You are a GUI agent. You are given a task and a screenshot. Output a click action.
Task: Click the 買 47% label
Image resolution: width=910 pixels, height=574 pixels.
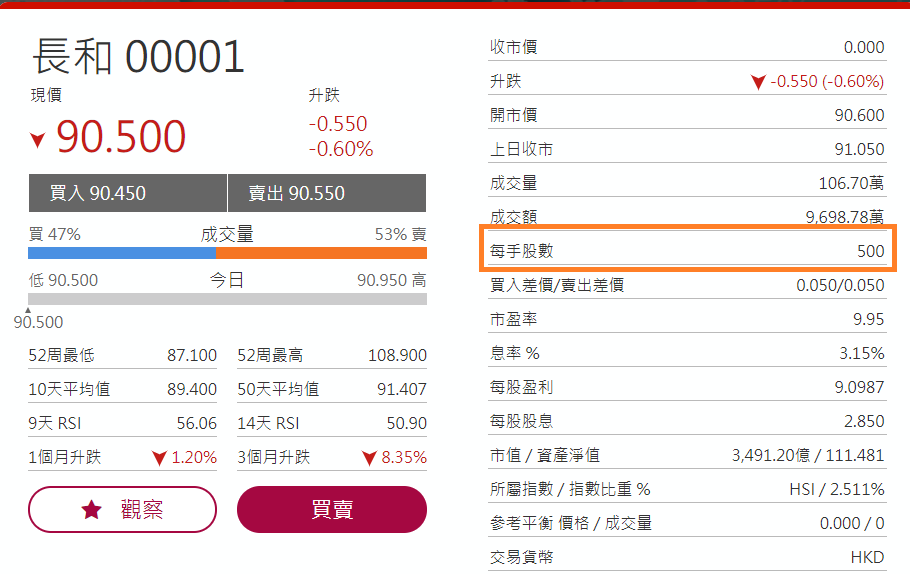coord(55,234)
